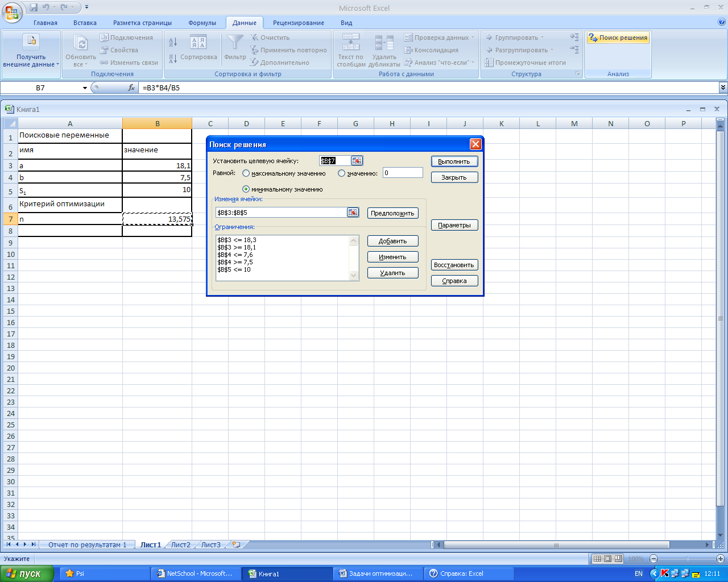Expand the formula bar
This screenshot has height=582, width=728.
click(x=723, y=88)
